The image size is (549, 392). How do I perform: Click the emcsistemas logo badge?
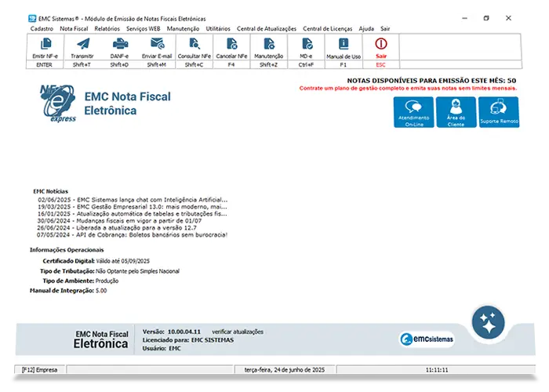click(427, 339)
